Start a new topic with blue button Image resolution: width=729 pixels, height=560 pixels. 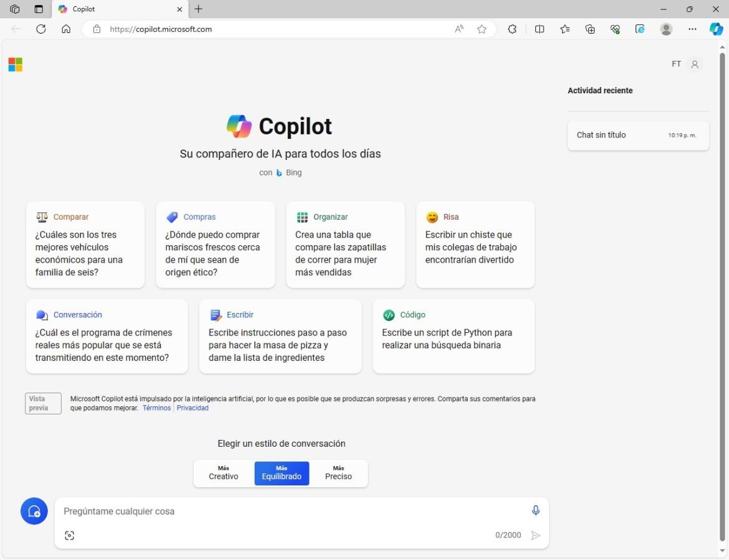coord(34,511)
